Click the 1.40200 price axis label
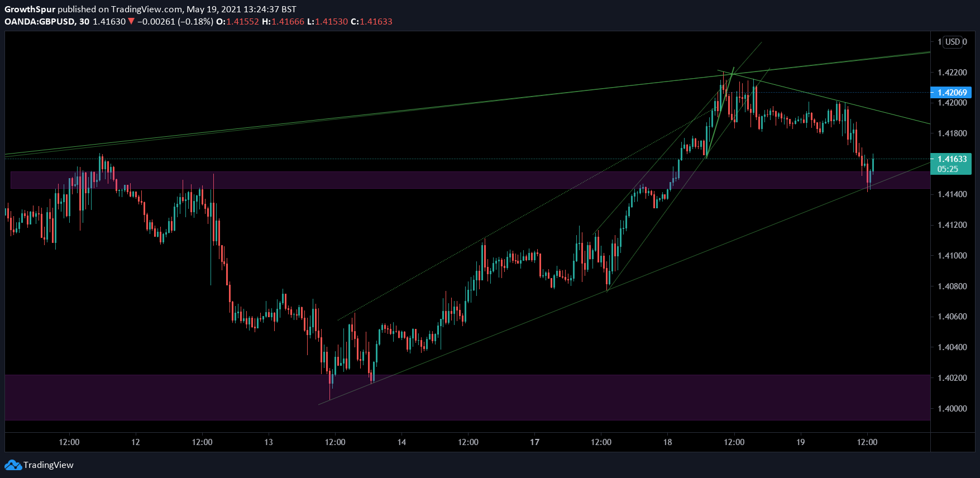 [952, 378]
